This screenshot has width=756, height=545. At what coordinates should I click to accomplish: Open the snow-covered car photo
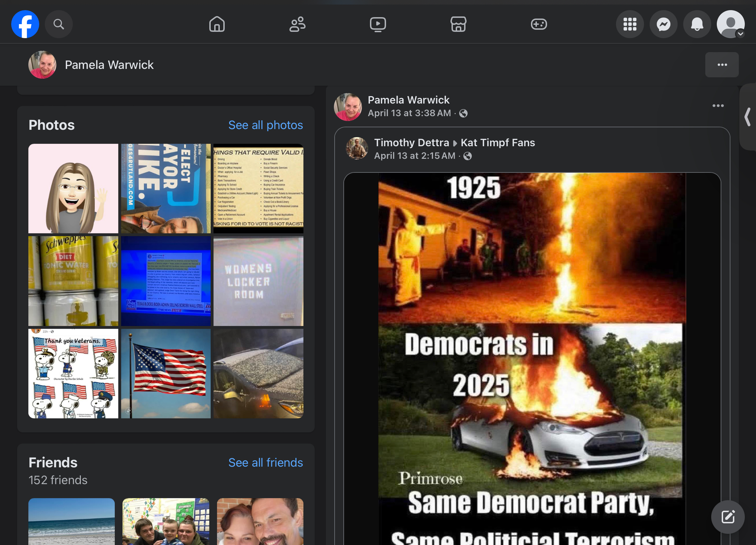pos(258,374)
